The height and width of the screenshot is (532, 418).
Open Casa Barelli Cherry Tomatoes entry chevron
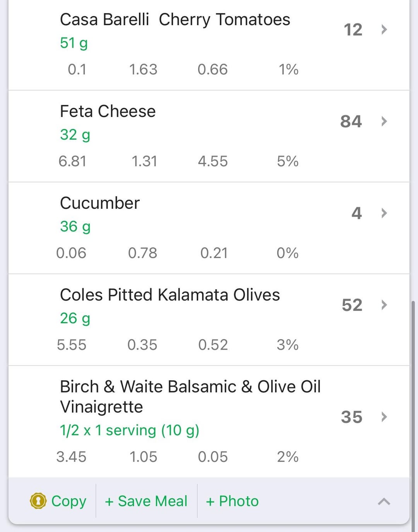point(384,29)
